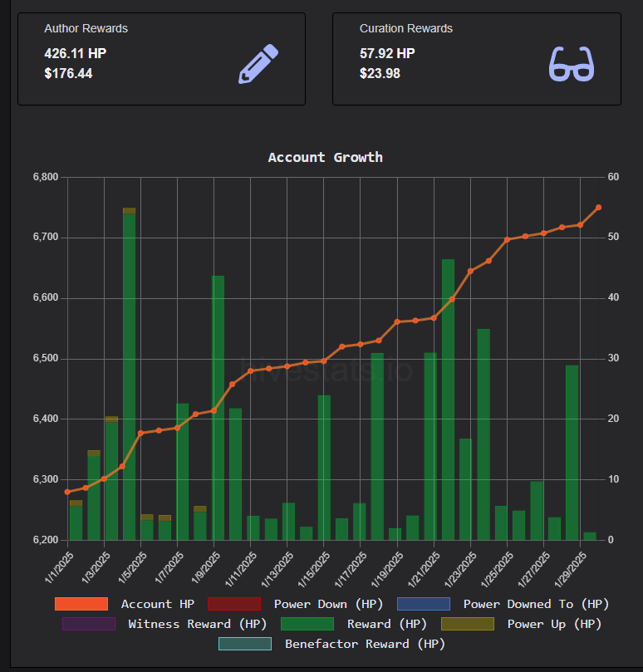The width and height of the screenshot is (643, 672).
Task: Toggle the Power Downed To (HP) legend swatch
Action: pyautogui.click(x=424, y=604)
